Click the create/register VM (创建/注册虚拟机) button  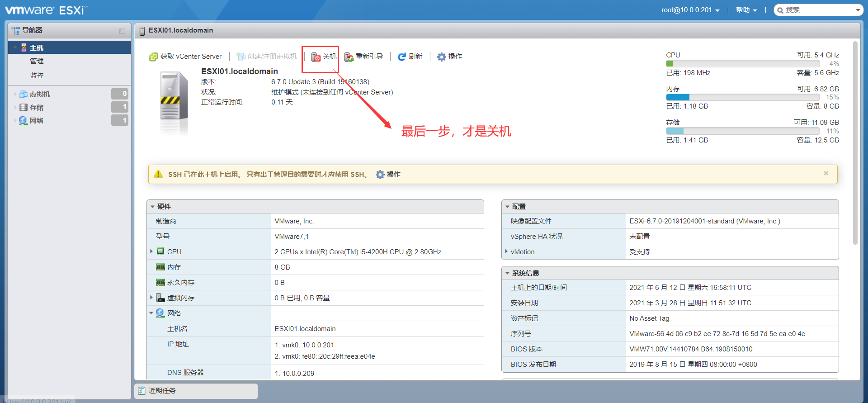click(x=267, y=57)
